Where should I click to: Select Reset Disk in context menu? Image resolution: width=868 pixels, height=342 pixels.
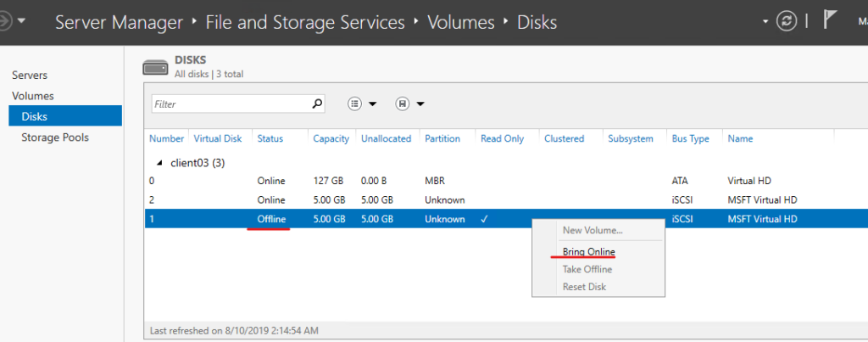tap(584, 287)
